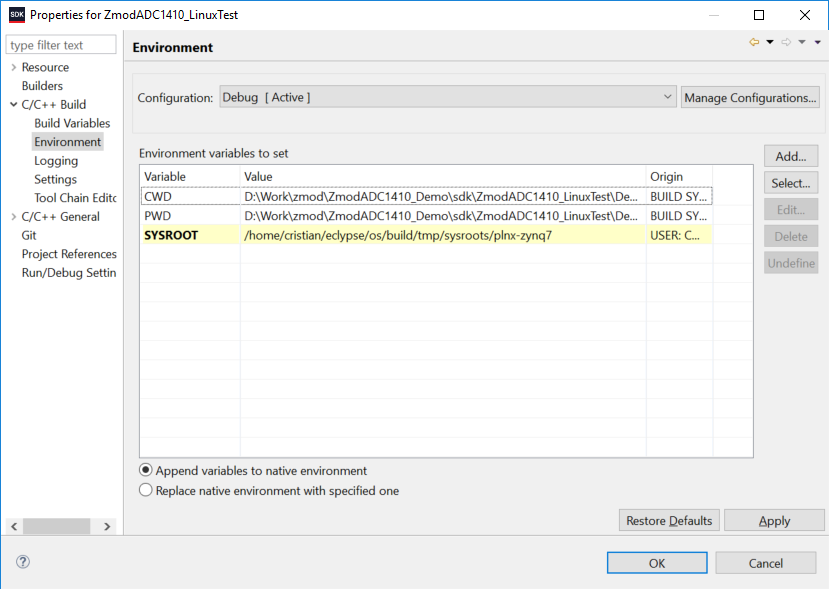
Task: Click the Manage Configurations button
Action: pos(750,97)
